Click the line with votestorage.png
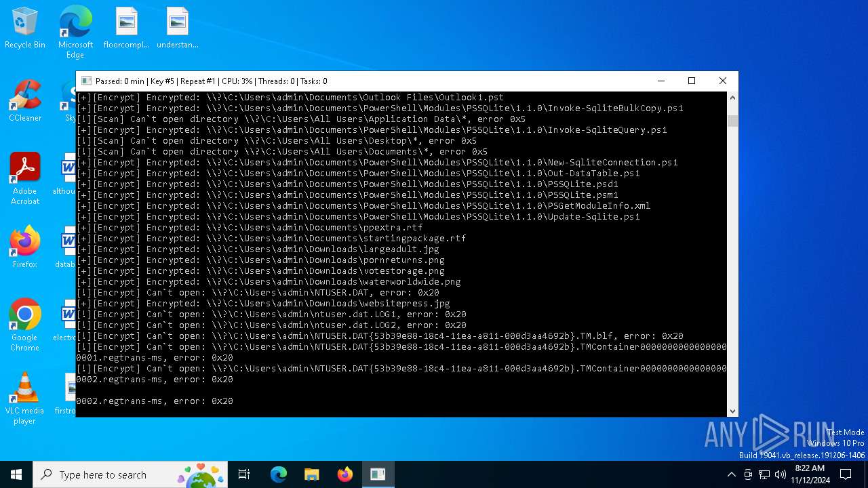Image resolution: width=868 pixels, height=488 pixels. (x=260, y=271)
